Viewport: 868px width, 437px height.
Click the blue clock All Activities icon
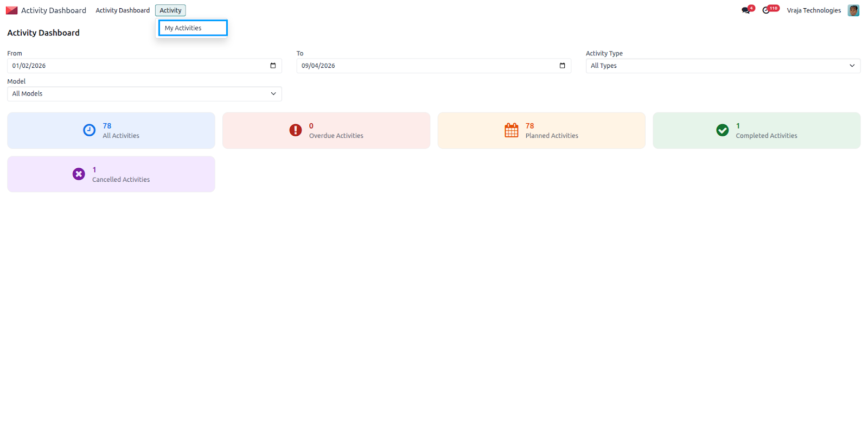click(89, 130)
